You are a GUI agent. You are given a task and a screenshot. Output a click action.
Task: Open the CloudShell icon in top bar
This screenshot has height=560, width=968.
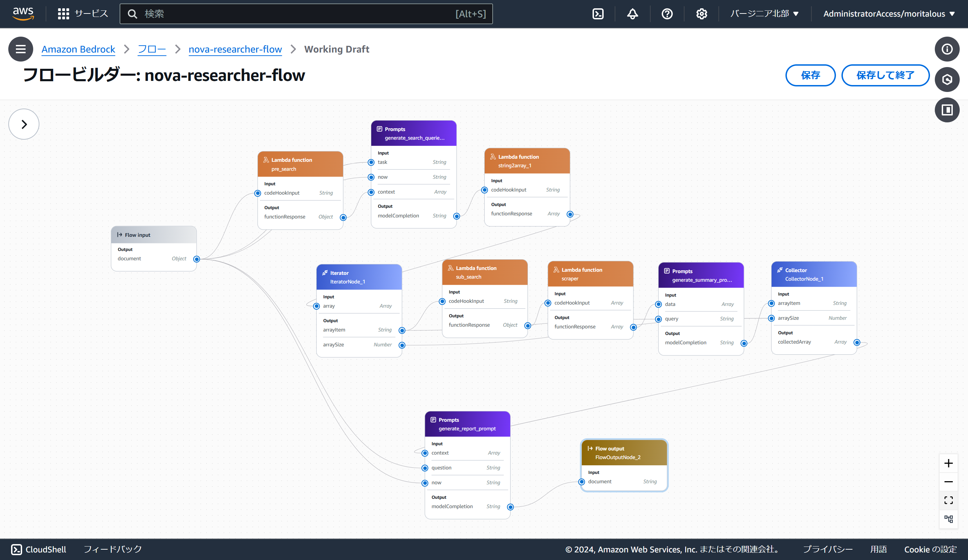pos(598,14)
